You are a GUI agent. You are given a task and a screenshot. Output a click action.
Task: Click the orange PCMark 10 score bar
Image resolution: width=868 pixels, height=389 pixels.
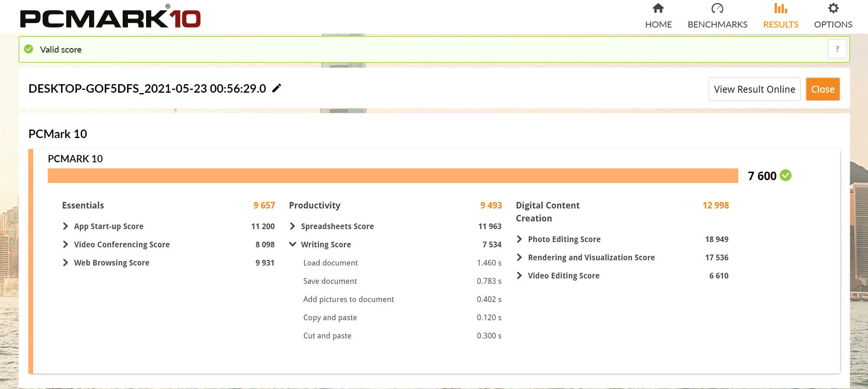click(x=393, y=176)
